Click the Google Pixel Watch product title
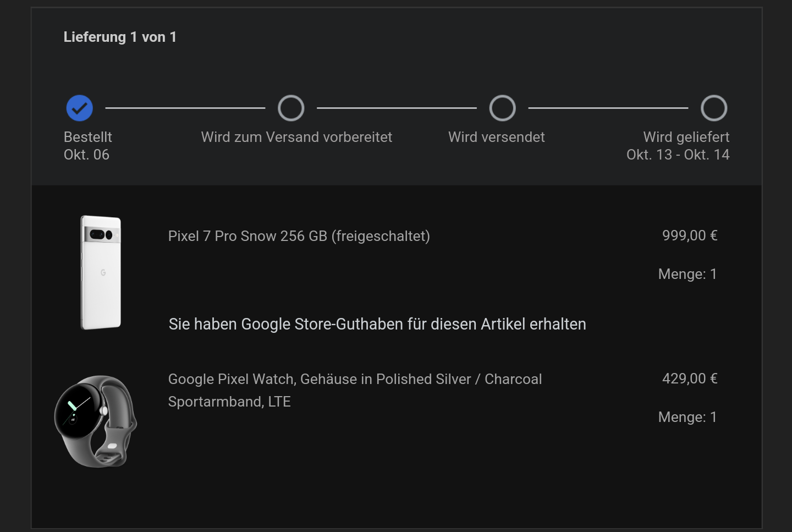This screenshot has width=792, height=532. tap(355, 379)
